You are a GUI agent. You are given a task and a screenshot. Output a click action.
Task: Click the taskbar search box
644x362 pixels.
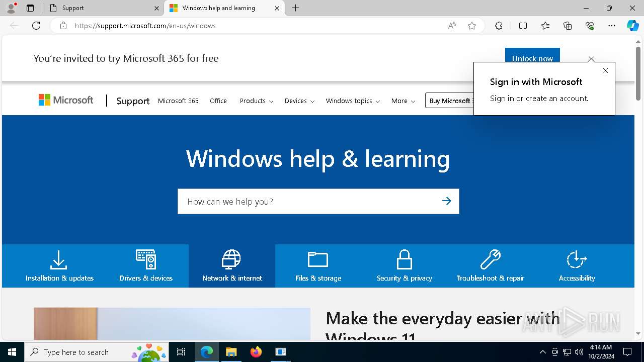pyautogui.click(x=97, y=352)
